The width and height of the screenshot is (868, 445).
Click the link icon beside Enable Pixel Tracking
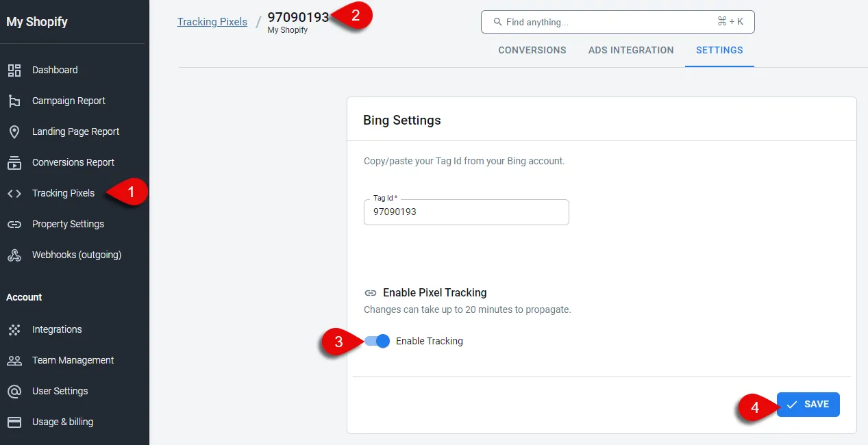click(x=371, y=292)
